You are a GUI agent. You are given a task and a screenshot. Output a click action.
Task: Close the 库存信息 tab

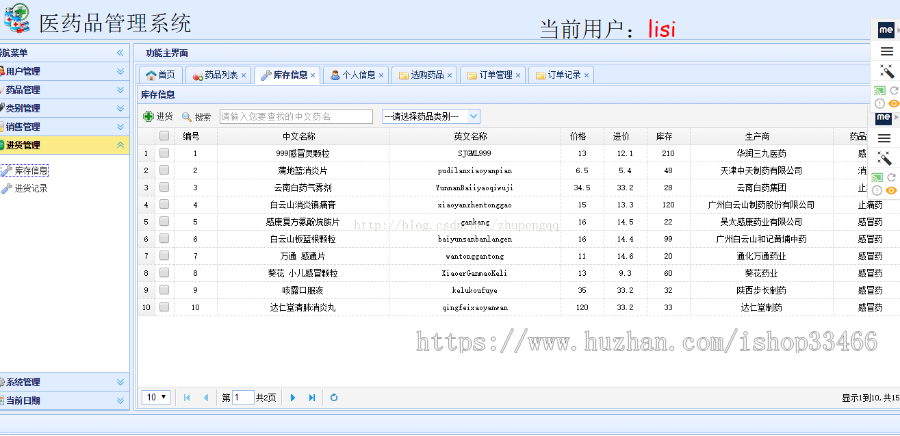pos(313,75)
